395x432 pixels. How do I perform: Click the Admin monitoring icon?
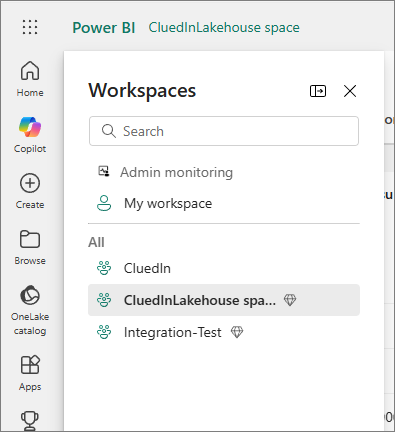[x=104, y=171]
